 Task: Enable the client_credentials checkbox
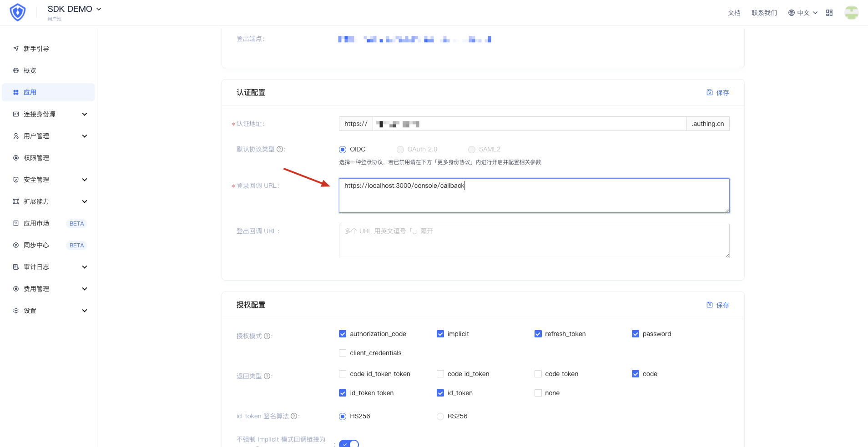click(x=343, y=353)
